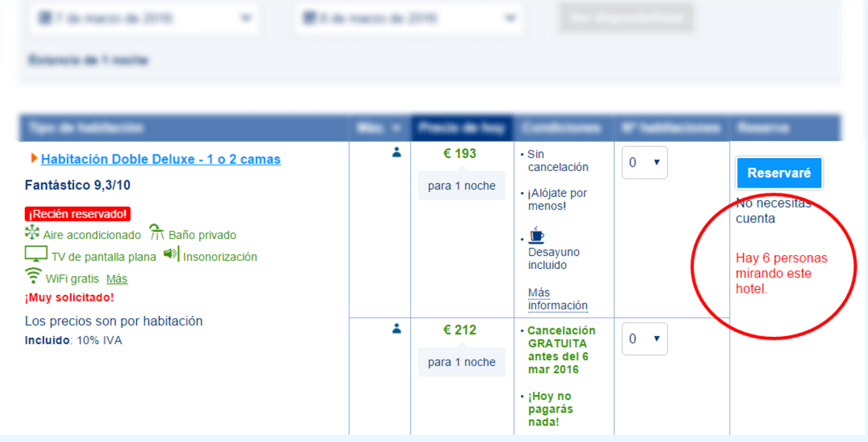Screen dimensions: 868x442
Task: Open the room quantity dropdown for the €193 rate
Action: (644, 162)
